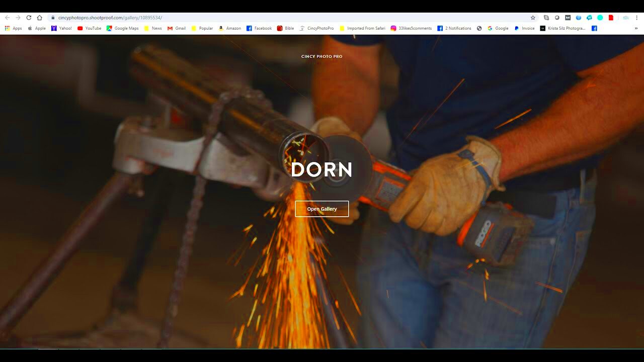Open the YouTube bookmark
The width and height of the screenshot is (644, 362).
pos(90,29)
